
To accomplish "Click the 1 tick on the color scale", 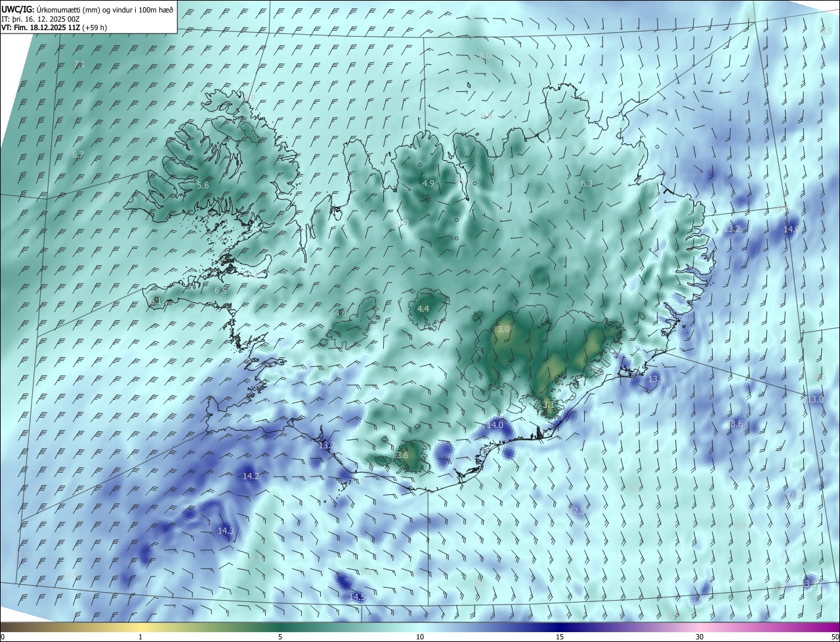I will [x=141, y=637].
